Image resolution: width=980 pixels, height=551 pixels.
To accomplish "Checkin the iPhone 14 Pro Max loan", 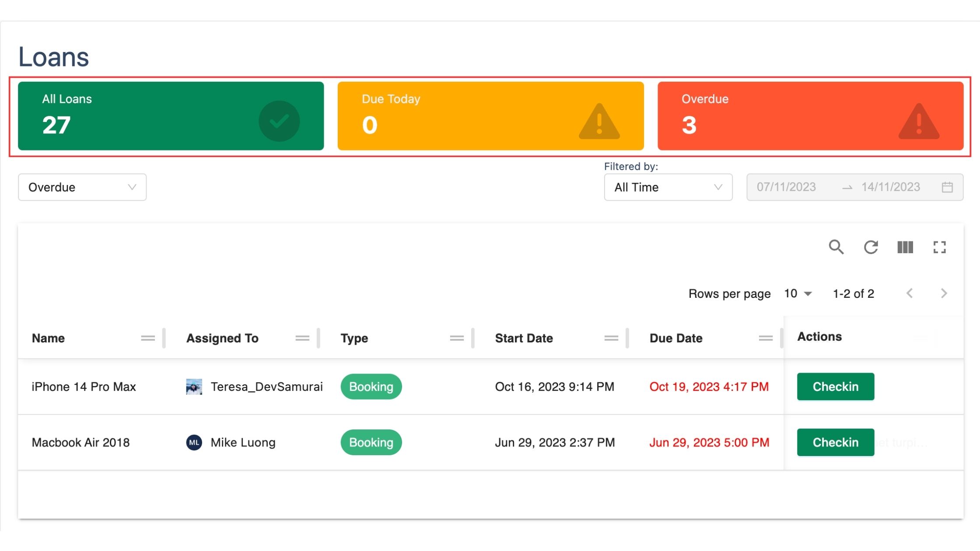I will 835,387.
